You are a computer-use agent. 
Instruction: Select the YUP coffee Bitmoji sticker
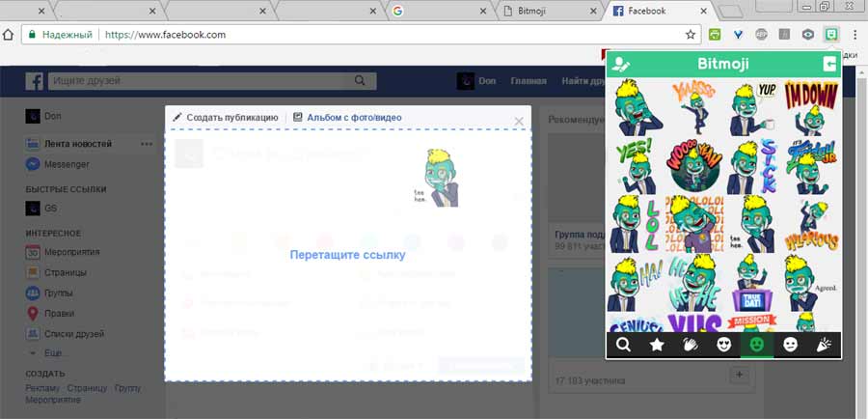[752, 107]
